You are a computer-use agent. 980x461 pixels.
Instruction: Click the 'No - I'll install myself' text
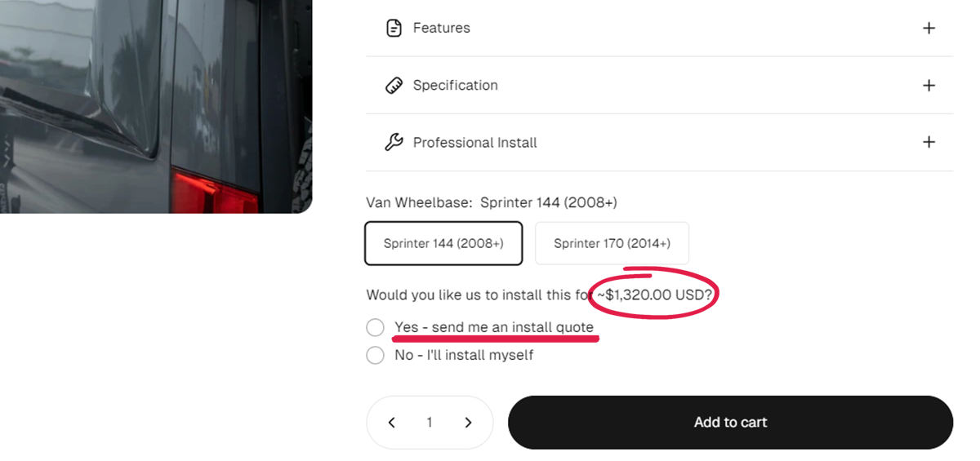(x=464, y=355)
